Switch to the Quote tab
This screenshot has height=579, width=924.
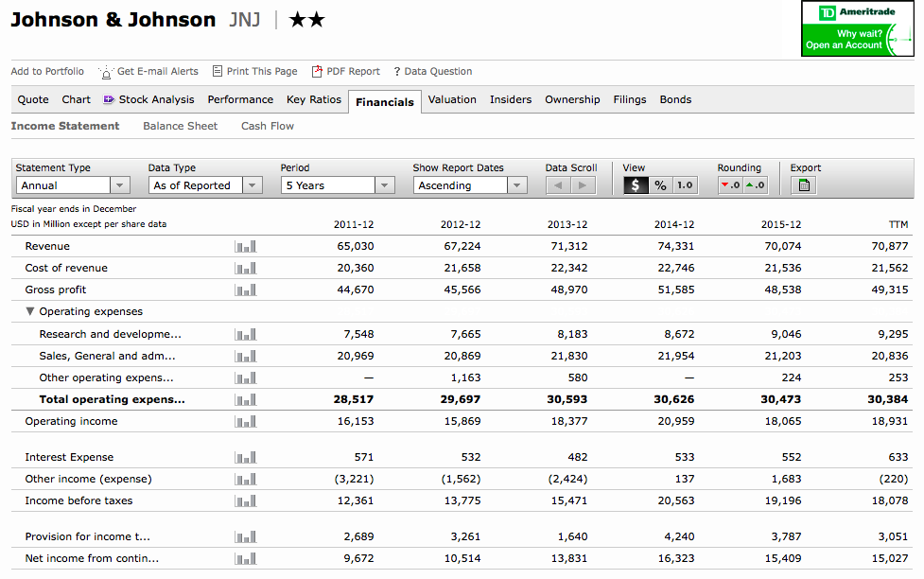pyautogui.click(x=33, y=99)
